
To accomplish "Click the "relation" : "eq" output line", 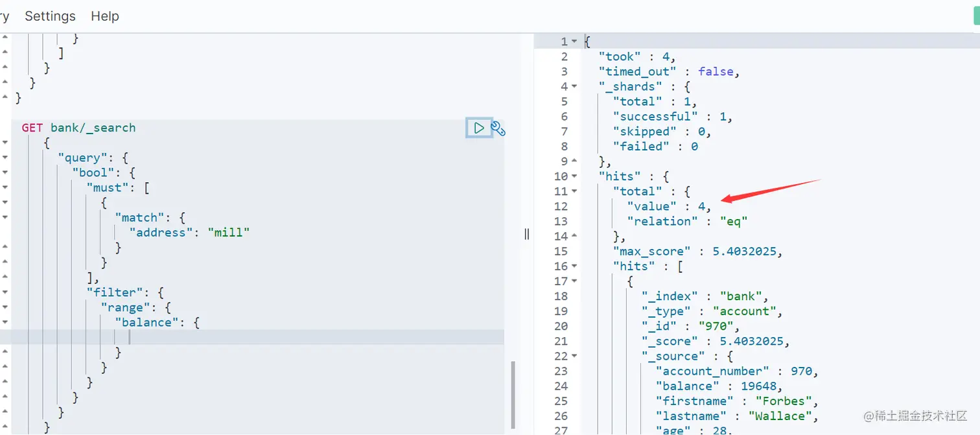I will tap(687, 222).
